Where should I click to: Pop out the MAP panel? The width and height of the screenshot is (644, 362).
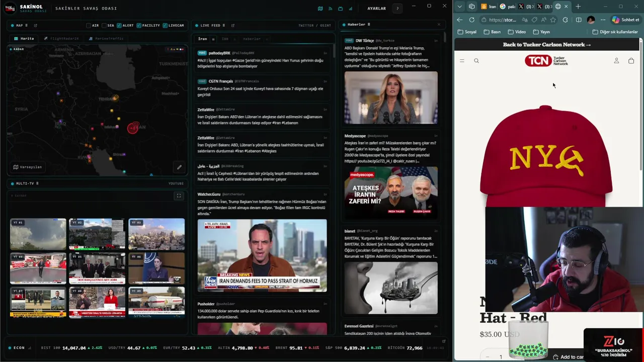click(35, 25)
